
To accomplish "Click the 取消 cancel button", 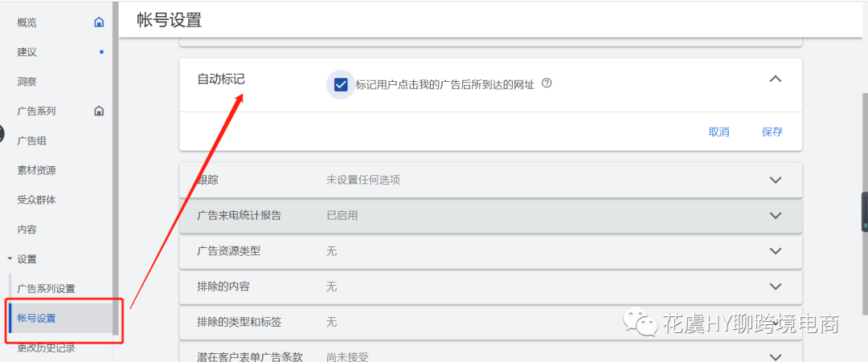I will pos(719,132).
